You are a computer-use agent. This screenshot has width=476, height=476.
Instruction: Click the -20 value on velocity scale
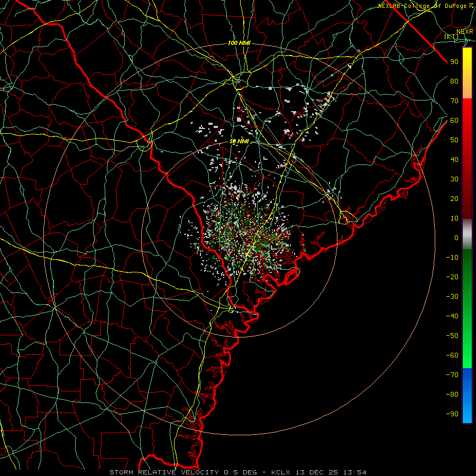452,277
